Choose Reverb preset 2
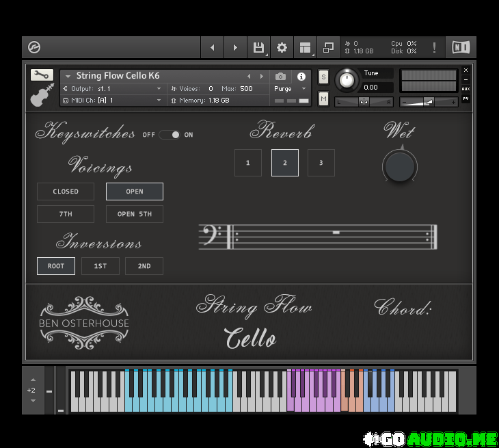The width and height of the screenshot is (499, 448). click(285, 163)
